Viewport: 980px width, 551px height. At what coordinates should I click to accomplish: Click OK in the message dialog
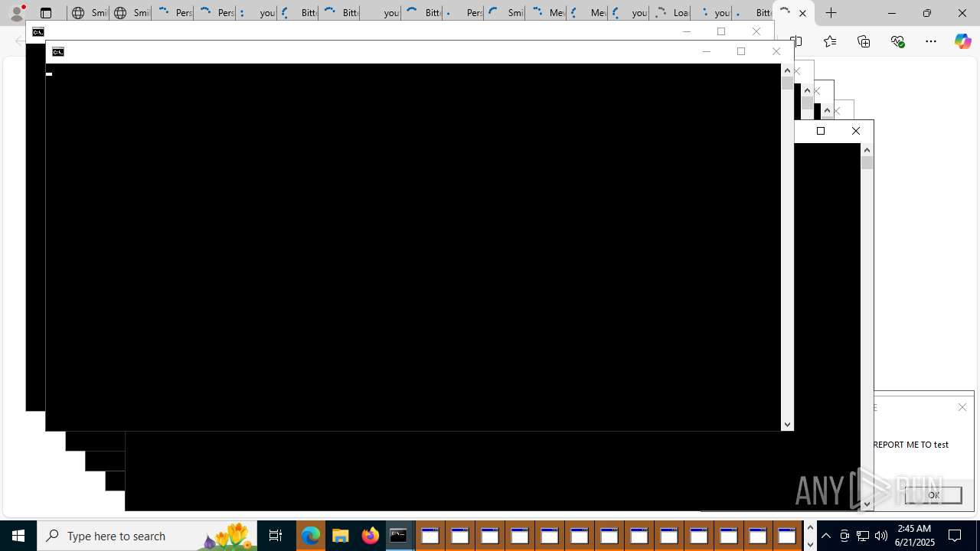[x=933, y=495]
